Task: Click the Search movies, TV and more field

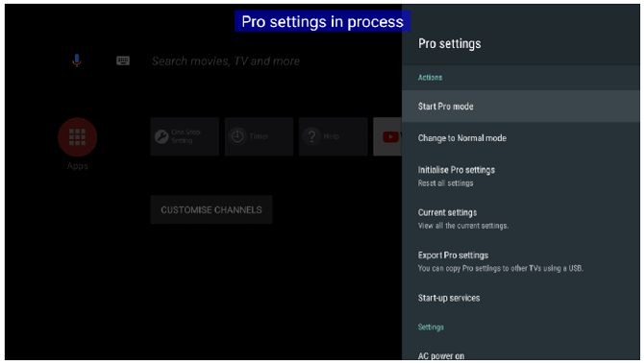Action: click(226, 61)
